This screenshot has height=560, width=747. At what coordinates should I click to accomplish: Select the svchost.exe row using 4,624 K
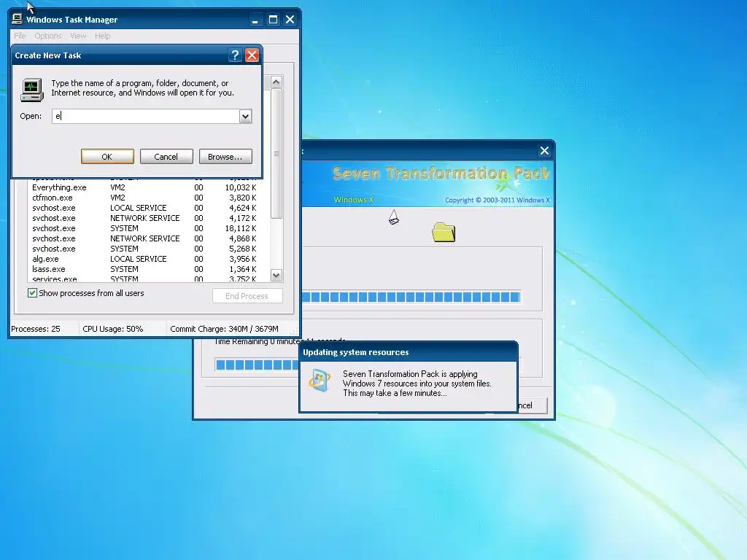[x=147, y=208]
